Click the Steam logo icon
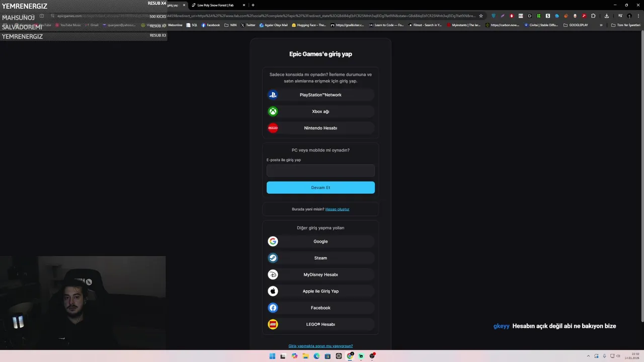Screen dimensions: 644x362 pyautogui.click(x=273, y=258)
